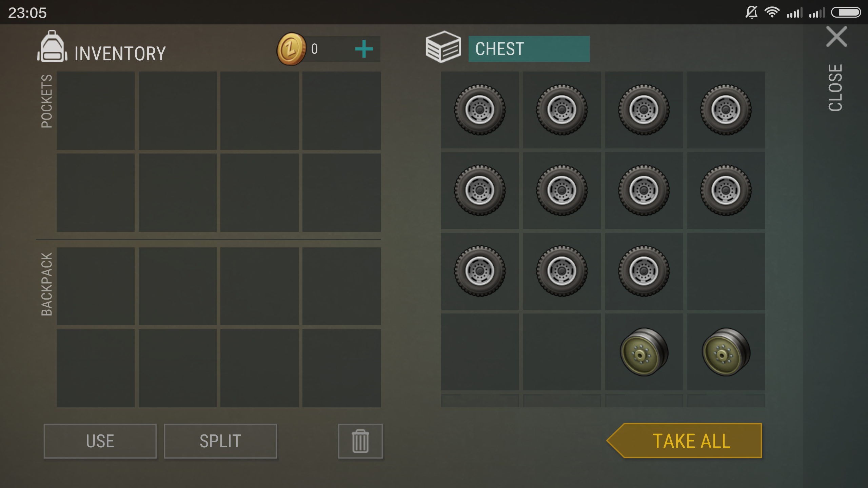
Task: Select the left olive wheel rim
Action: [644, 352]
